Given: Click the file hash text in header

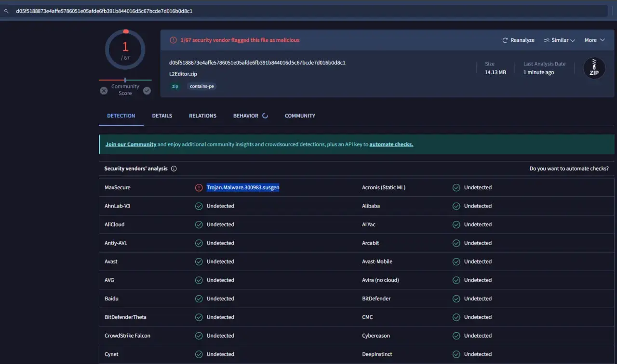Looking at the screenshot, I should [257, 63].
